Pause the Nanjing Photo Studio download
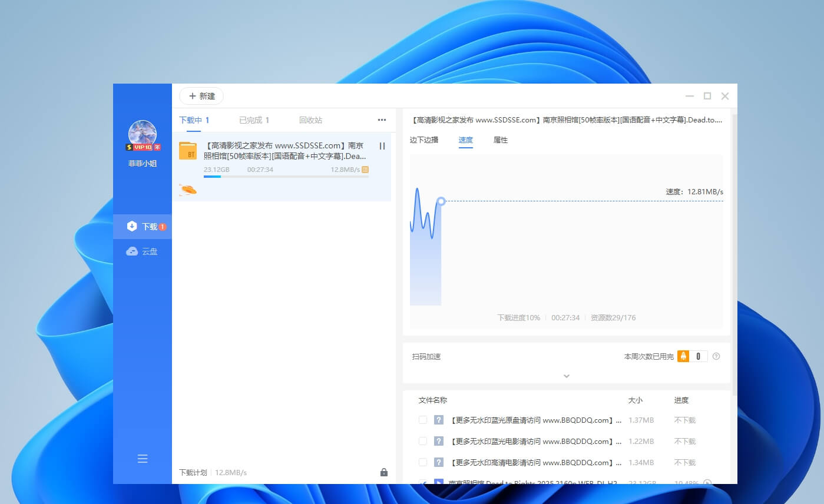 click(x=382, y=145)
